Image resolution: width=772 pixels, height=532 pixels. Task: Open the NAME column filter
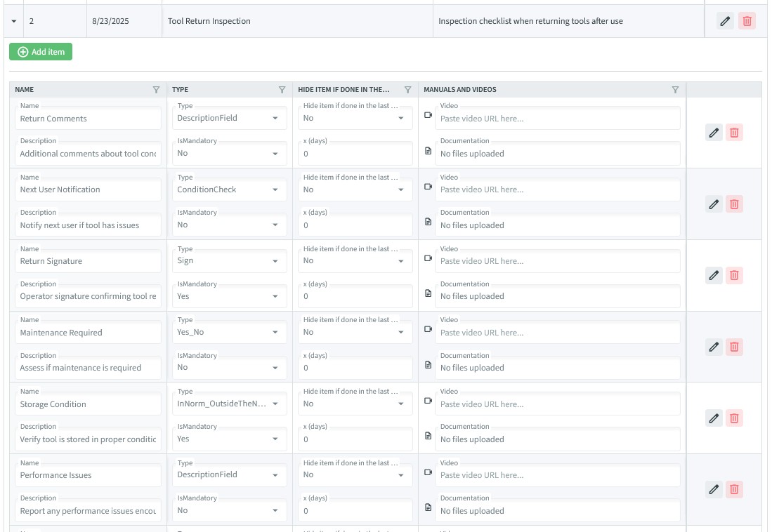click(156, 90)
